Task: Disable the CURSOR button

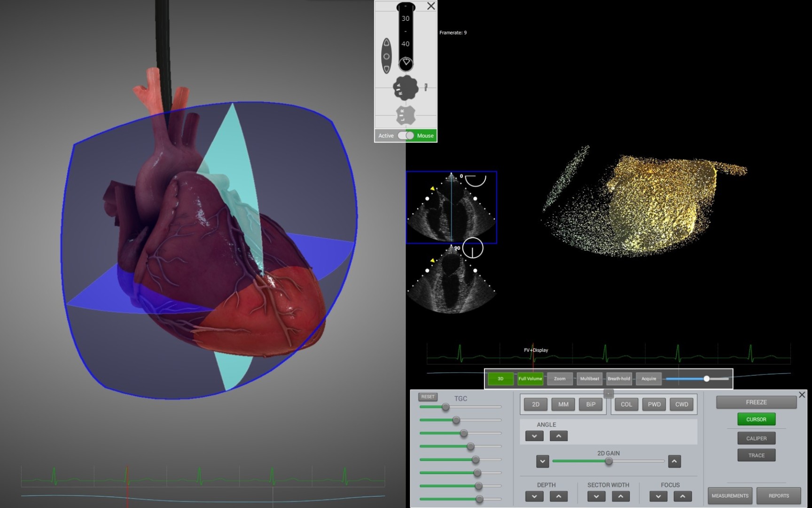Action: [x=756, y=419]
